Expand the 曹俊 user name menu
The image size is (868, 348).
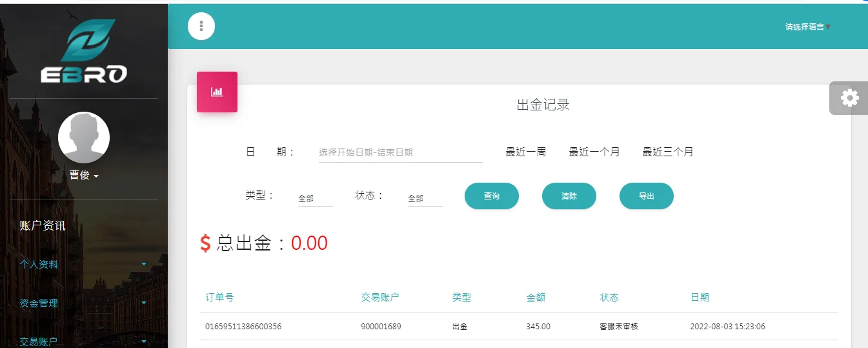(x=84, y=175)
